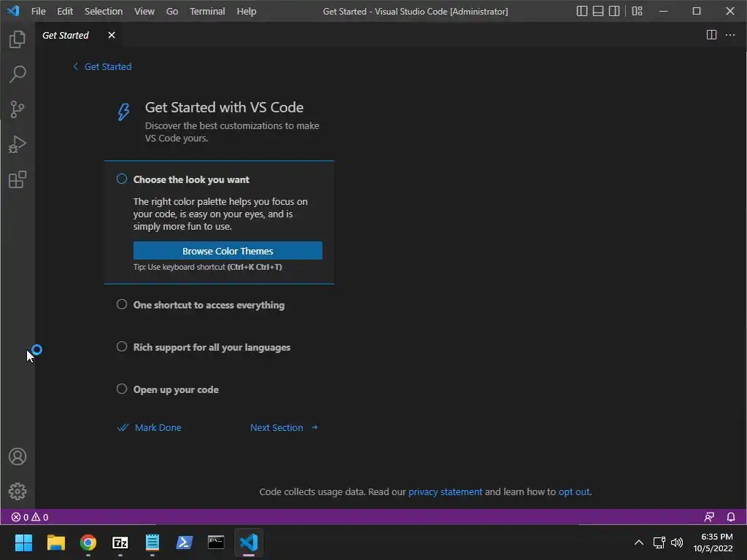Open Customize Layout icon
This screenshot has width=747, height=560.
(637, 11)
